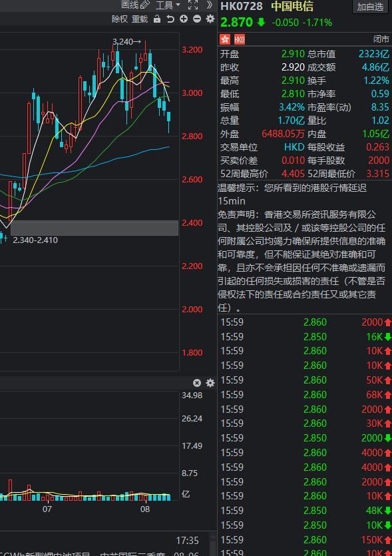
Task: Click the 16K trade row
Action: pyautogui.click(x=306, y=337)
